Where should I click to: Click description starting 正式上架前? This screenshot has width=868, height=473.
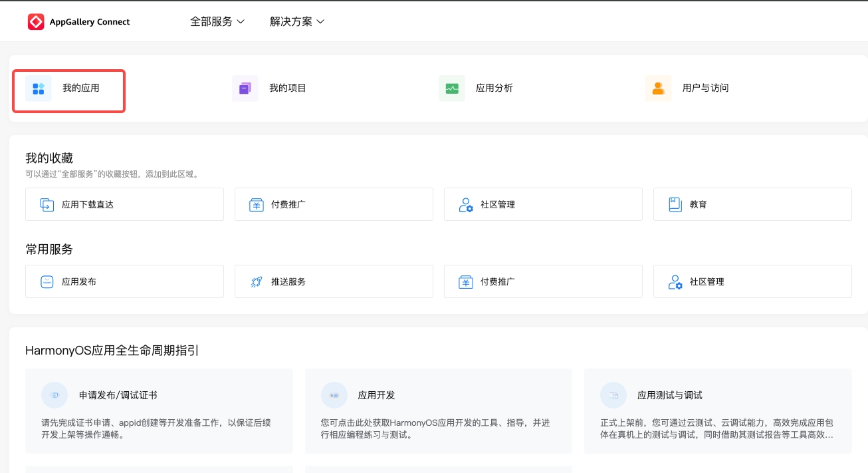pos(717,429)
